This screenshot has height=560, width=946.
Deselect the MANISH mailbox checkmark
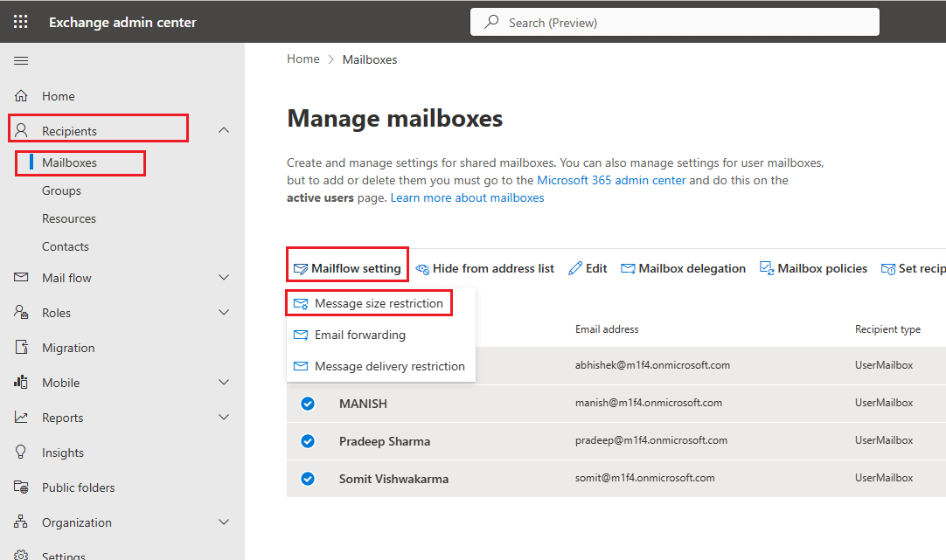pyautogui.click(x=308, y=404)
